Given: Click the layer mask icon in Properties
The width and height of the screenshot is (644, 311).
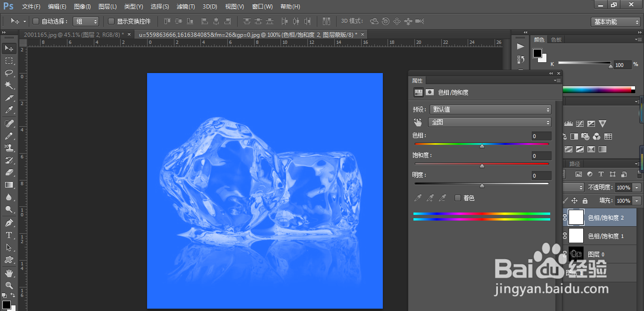Looking at the screenshot, I should tap(429, 92).
